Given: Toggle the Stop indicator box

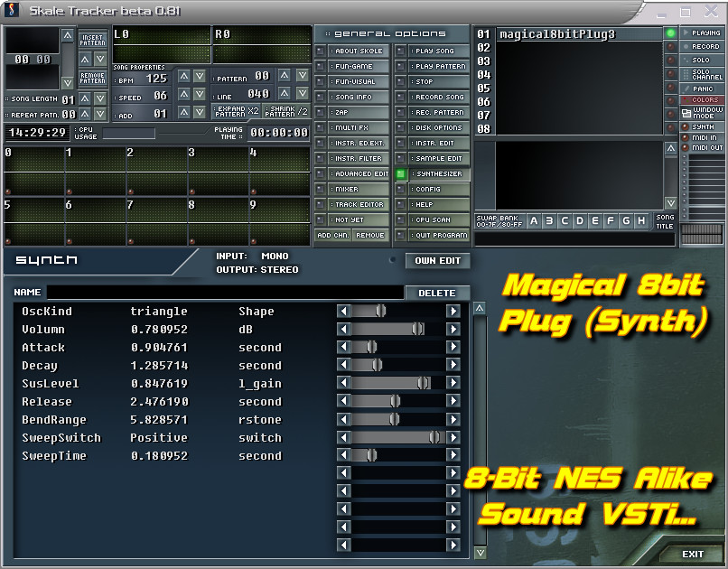Looking at the screenshot, I should pyautogui.click(x=401, y=81).
